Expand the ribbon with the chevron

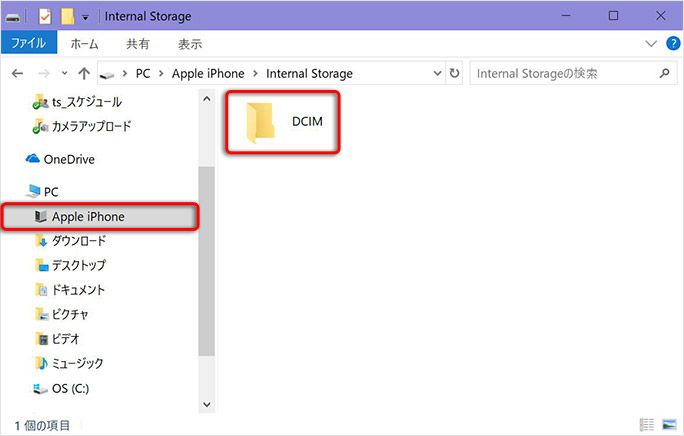tap(651, 43)
